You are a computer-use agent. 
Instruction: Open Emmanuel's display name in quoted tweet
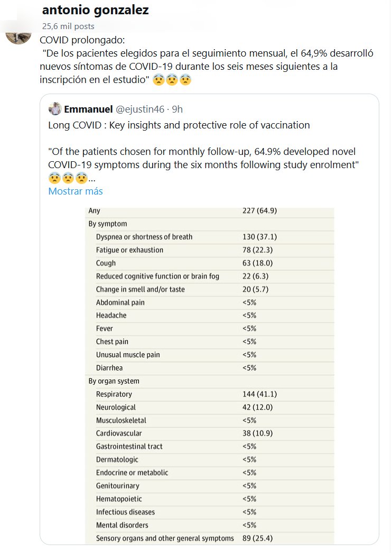pos(88,109)
